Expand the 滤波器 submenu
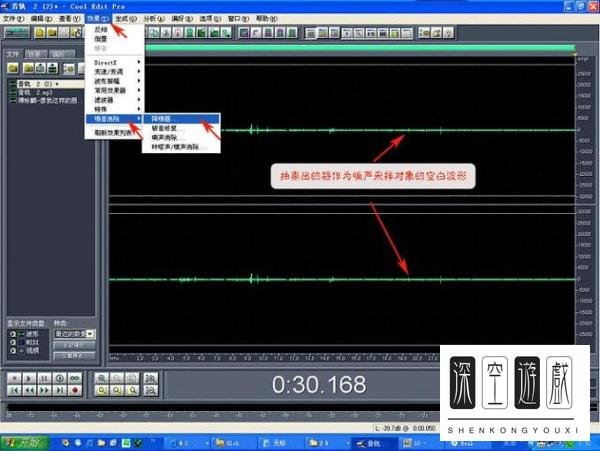This screenshot has height=451, width=600. pos(114,100)
